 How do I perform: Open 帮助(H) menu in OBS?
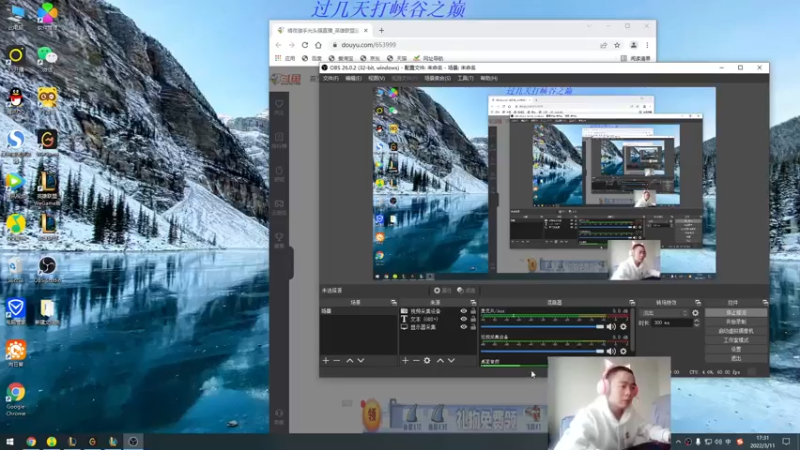pos(489,78)
